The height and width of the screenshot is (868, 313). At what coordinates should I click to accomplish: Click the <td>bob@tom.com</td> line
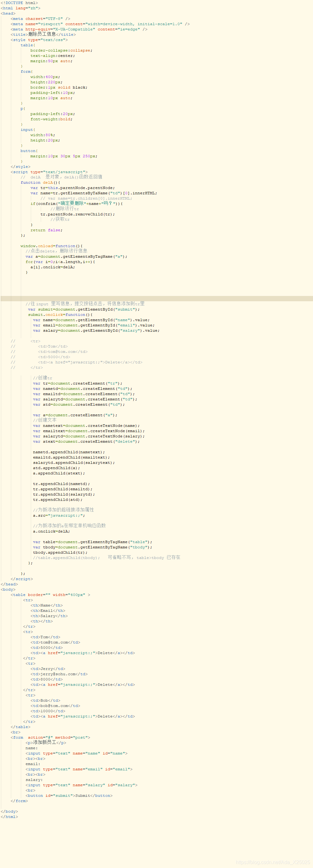click(x=55, y=706)
